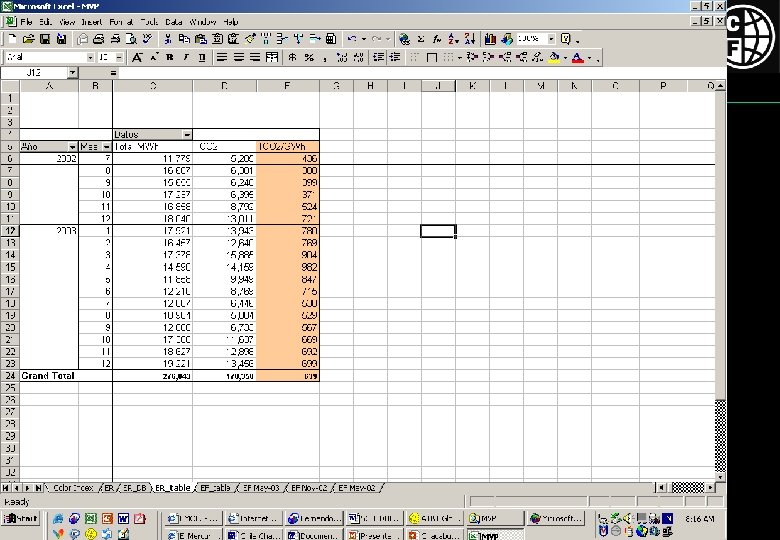Viewport: 780px width, 540px height.
Task: Sort ascending with the A-Z icon
Action: point(453,39)
